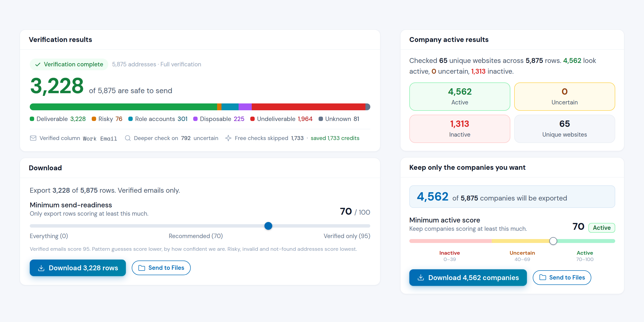
Task: Click the Download 4,562 companies button
Action: (x=468, y=278)
